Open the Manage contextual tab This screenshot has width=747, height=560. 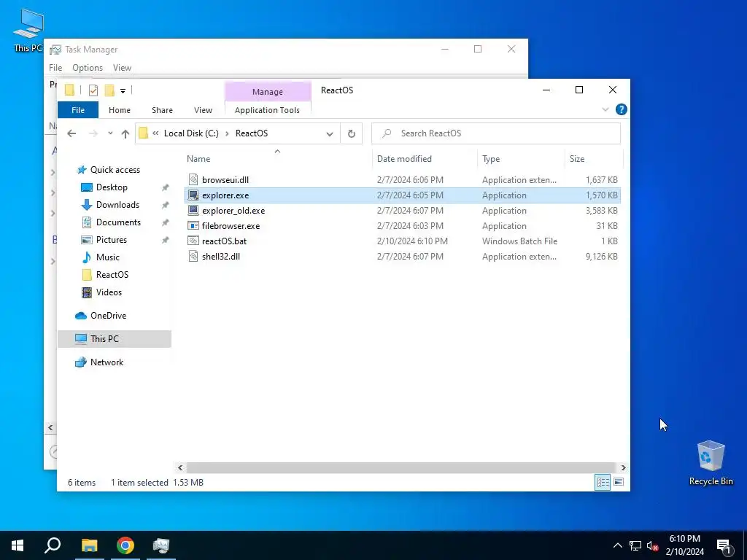click(x=267, y=91)
